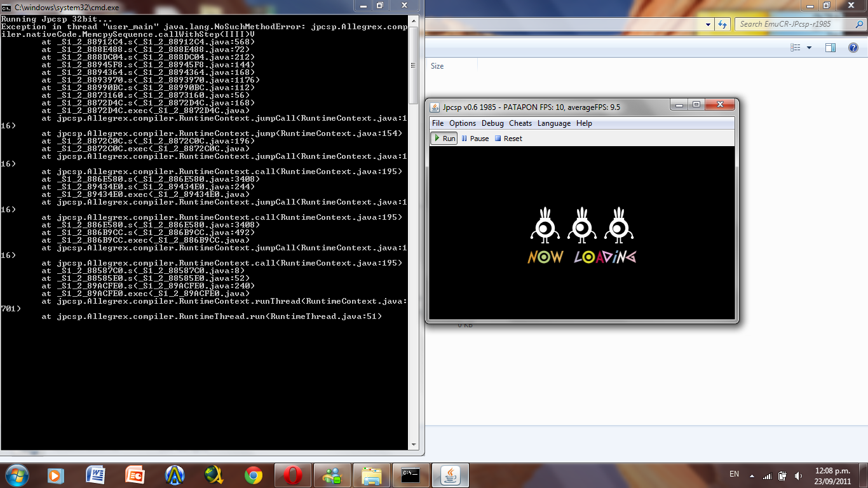Show hidden system tray icons
The image size is (868, 488).
(x=752, y=475)
